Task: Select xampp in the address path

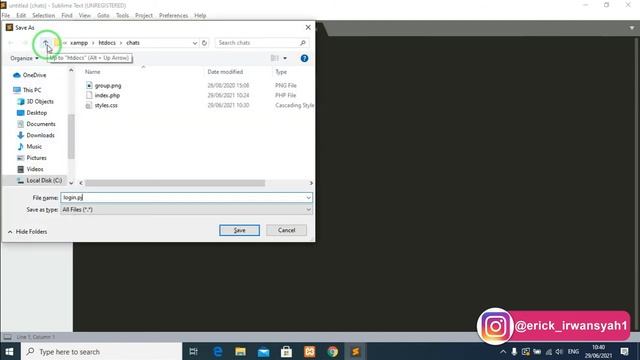Action: (79, 42)
